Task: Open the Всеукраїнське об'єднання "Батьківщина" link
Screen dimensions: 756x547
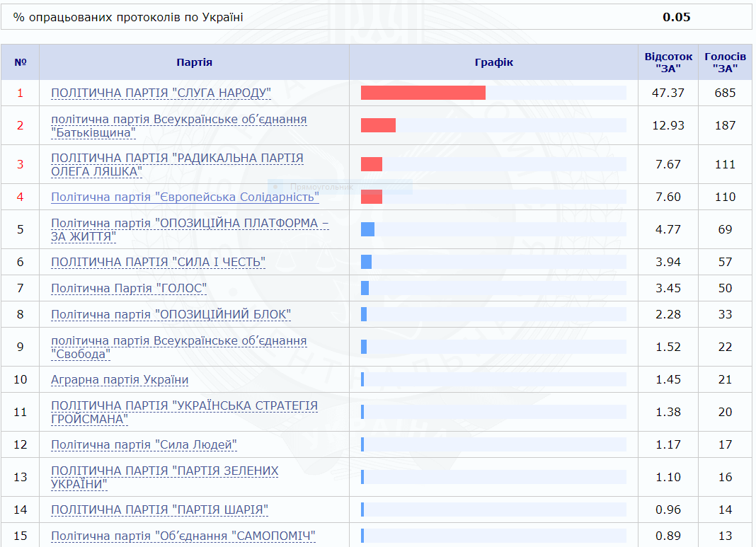Action: coord(178,119)
